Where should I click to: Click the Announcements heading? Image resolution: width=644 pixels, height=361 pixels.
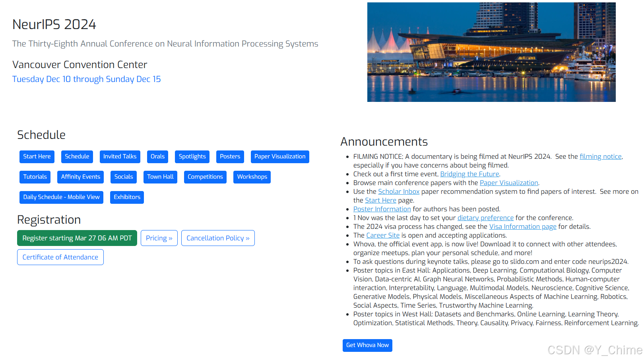click(384, 142)
